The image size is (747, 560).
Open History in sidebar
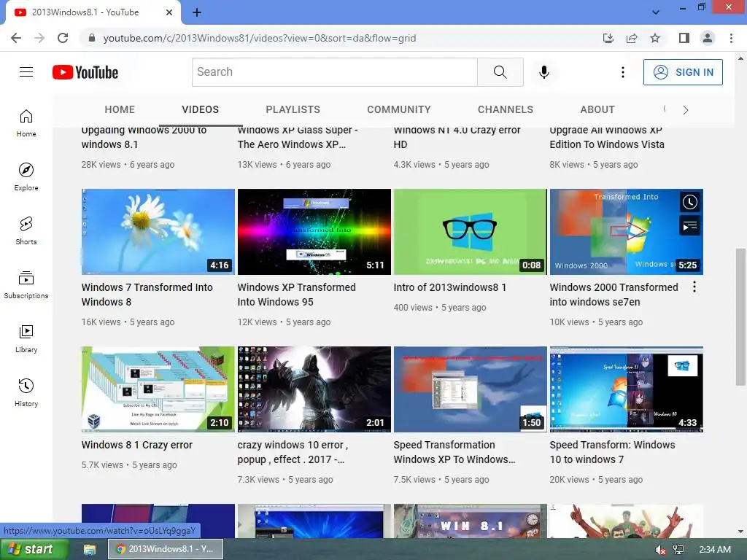(26, 392)
